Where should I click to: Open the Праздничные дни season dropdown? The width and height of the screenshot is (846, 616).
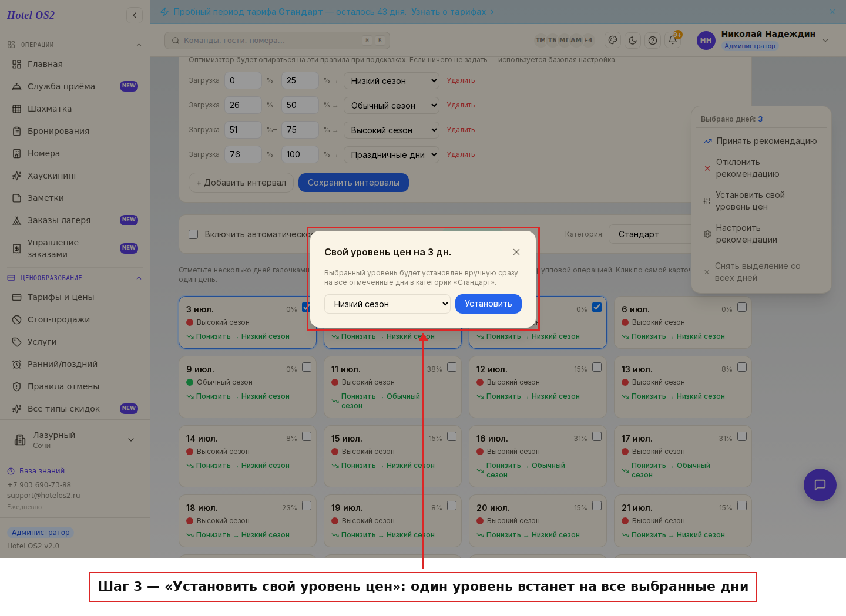391,155
